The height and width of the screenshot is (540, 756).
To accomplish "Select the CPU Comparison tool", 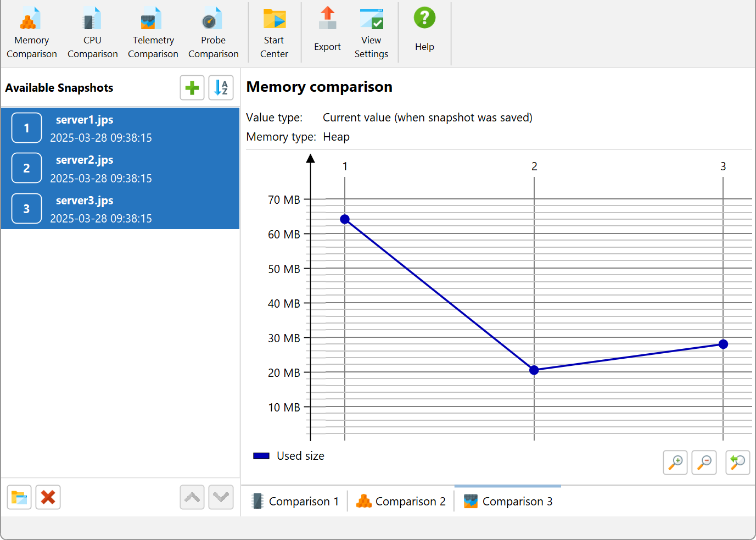I will 92,33.
